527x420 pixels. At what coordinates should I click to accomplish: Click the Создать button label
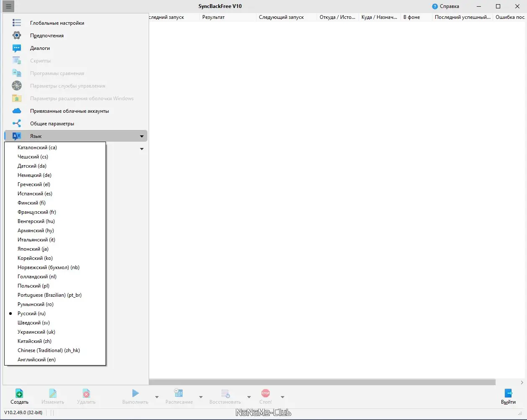coord(19,402)
